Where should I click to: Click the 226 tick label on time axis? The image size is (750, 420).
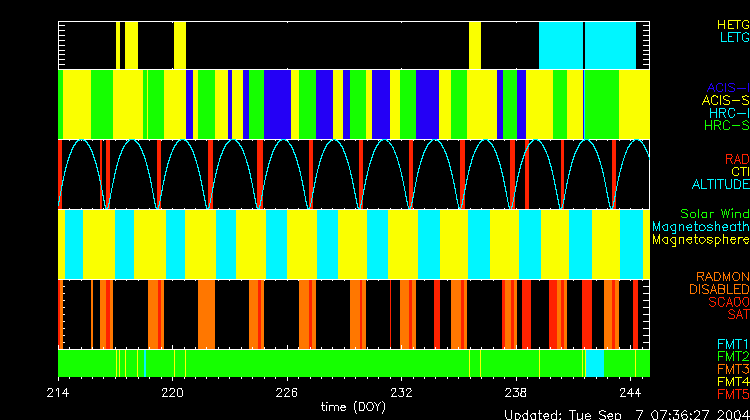tap(288, 393)
